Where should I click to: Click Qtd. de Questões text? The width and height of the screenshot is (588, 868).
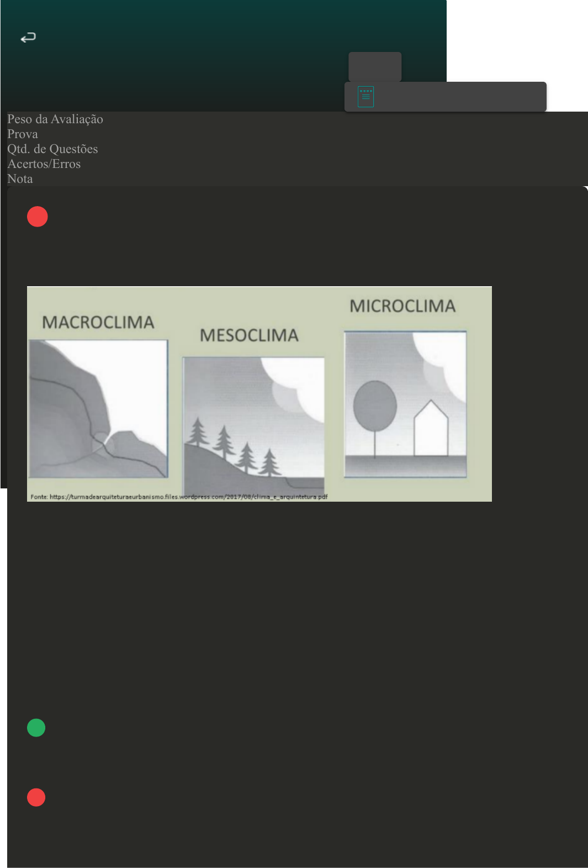[x=52, y=149]
